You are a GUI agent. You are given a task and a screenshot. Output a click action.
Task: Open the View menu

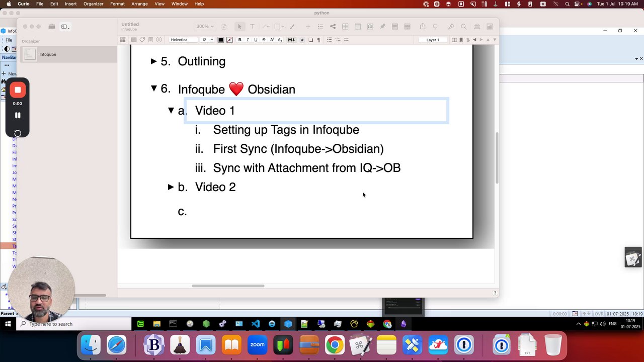click(x=159, y=4)
